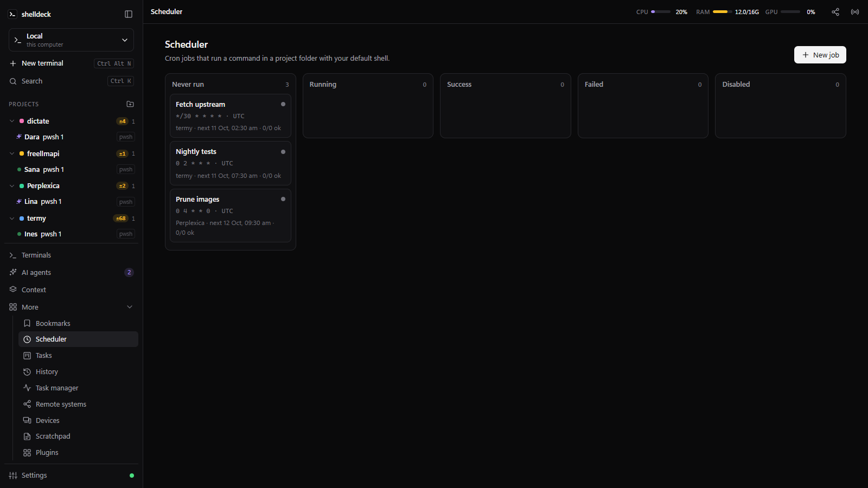Click the broadcast icon in top bar
868x488 pixels.
[x=855, y=12]
